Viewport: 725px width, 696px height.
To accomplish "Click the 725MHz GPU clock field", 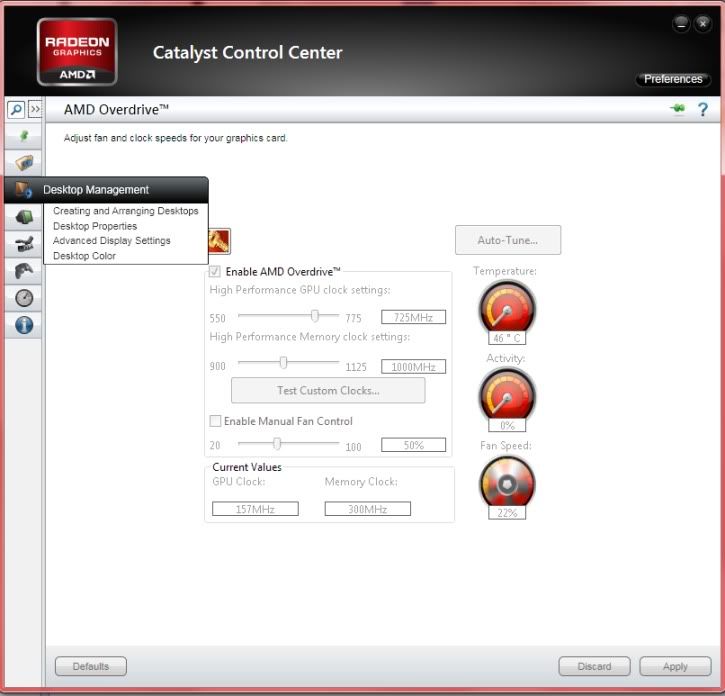I will point(413,317).
